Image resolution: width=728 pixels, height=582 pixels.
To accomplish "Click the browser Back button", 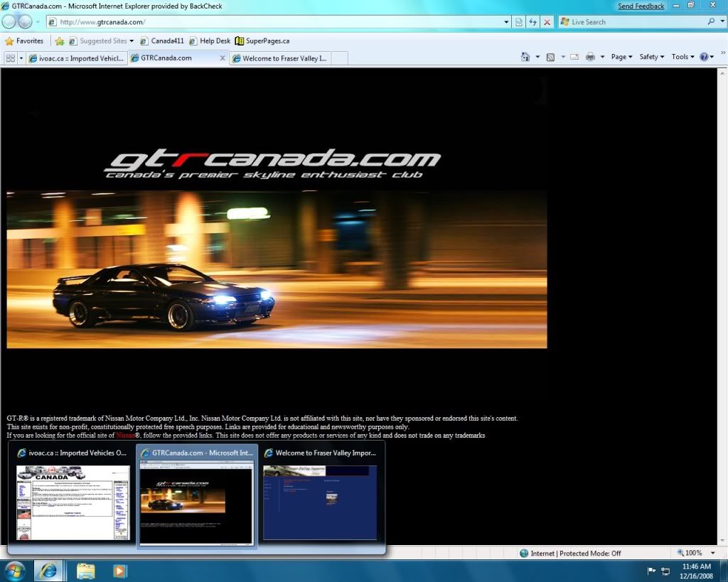I will point(9,22).
